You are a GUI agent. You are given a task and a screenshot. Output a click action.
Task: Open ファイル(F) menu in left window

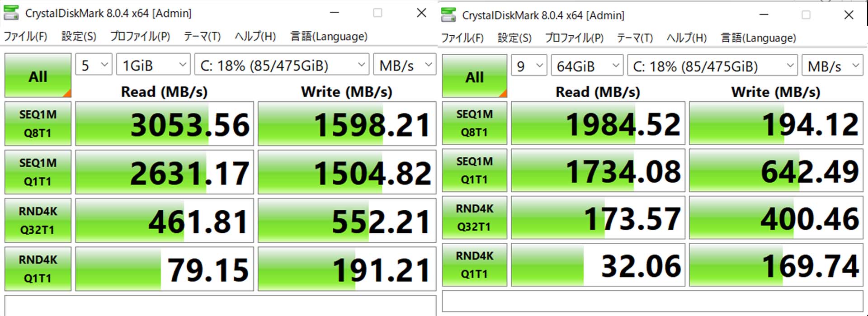[x=25, y=36]
